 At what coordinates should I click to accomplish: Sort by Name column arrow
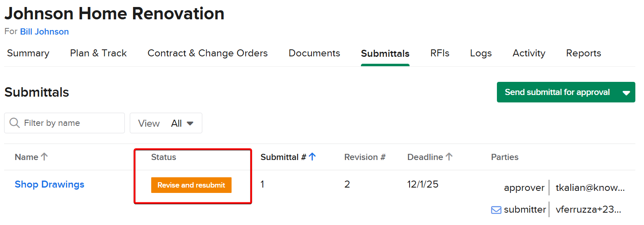44,157
